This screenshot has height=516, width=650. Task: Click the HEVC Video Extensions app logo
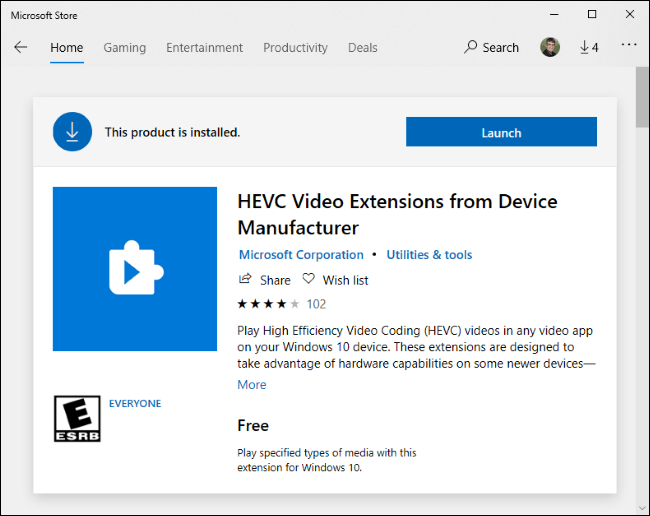[x=135, y=269]
